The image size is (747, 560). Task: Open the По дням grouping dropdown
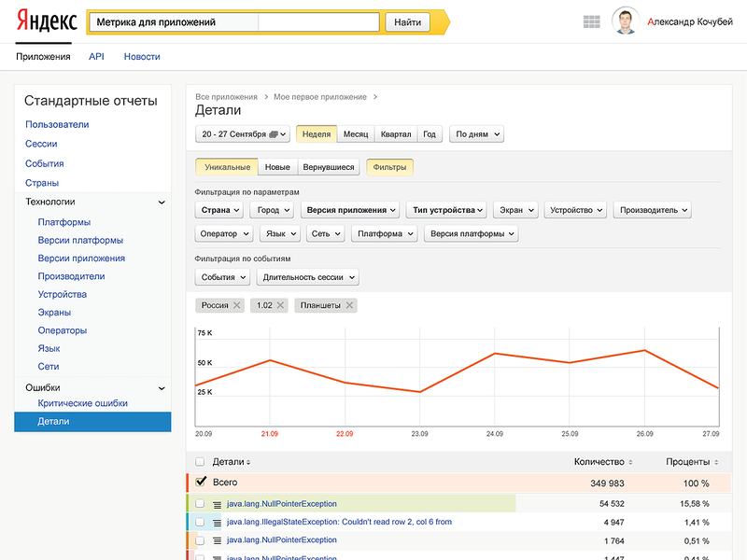[476, 134]
